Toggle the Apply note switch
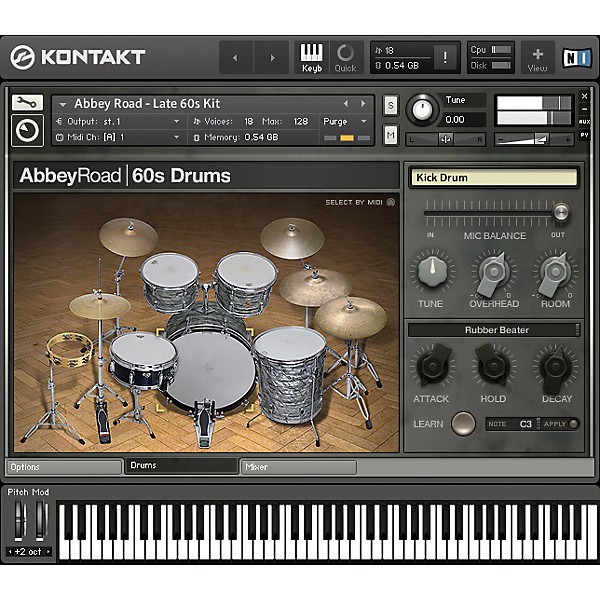 pos(574,424)
